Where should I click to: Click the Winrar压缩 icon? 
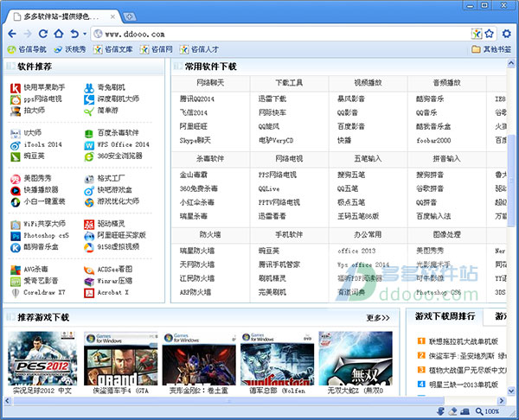89,282
